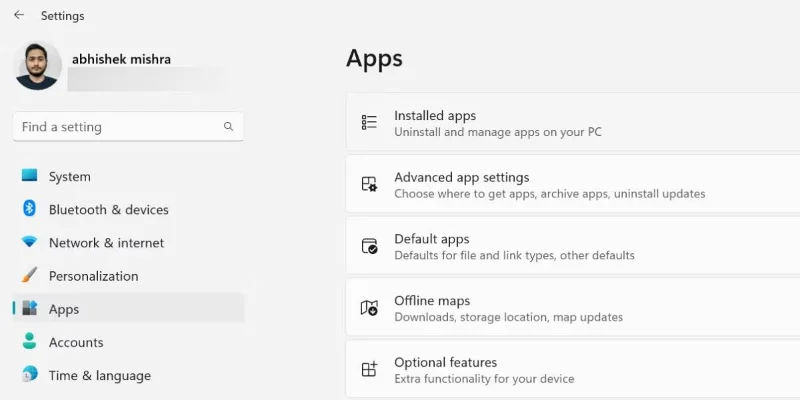Open Network & internet page
The height and width of the screenshot is (400, 800).
pos(128,243)
